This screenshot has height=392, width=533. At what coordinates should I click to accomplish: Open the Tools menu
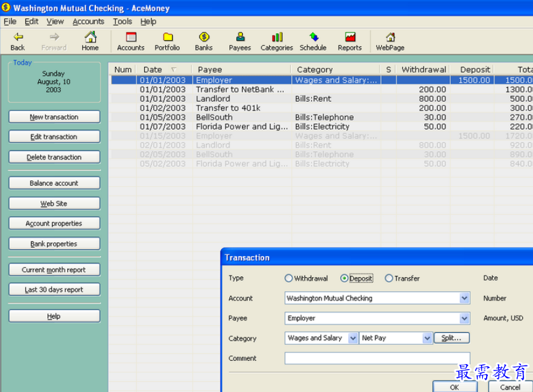pyautogui.click(x=123, y=22)
